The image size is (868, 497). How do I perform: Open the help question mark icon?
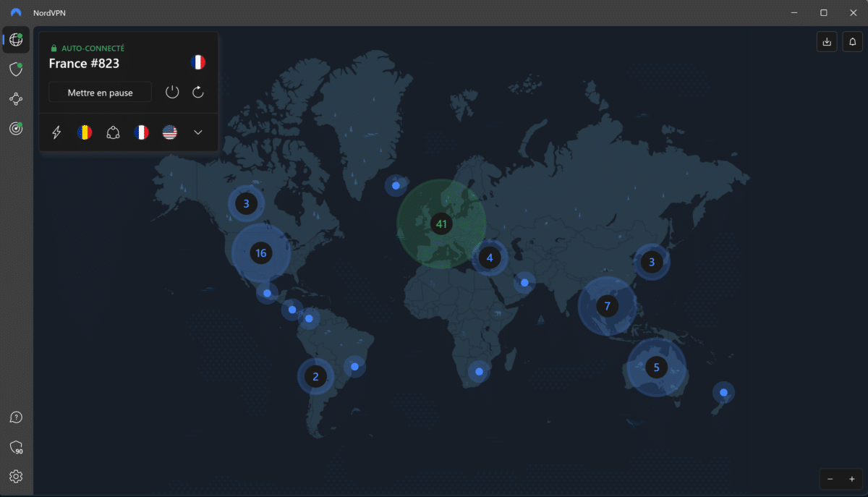[x=16, y=417]
